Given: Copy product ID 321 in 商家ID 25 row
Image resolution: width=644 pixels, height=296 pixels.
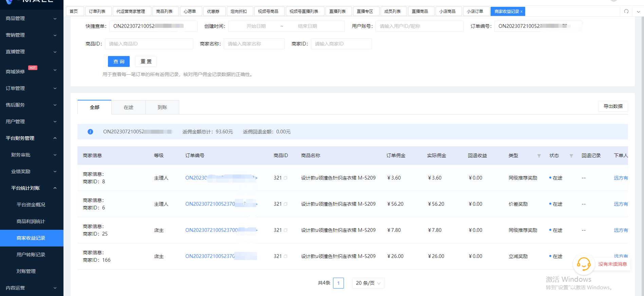Looking at the screenshot, I should pyautogui.click(x=286, y=230).
